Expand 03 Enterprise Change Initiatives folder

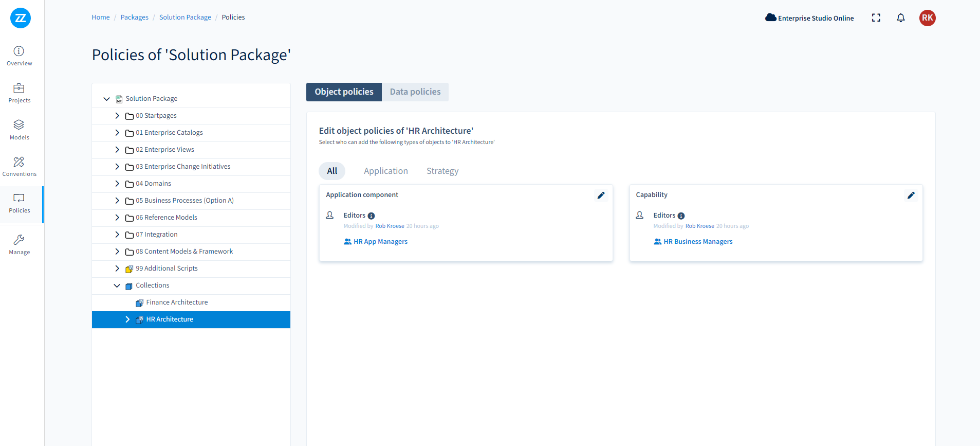[117, 167]
